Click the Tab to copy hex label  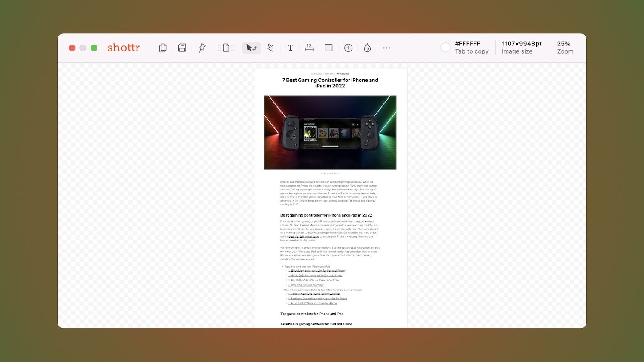pos(471,51)
